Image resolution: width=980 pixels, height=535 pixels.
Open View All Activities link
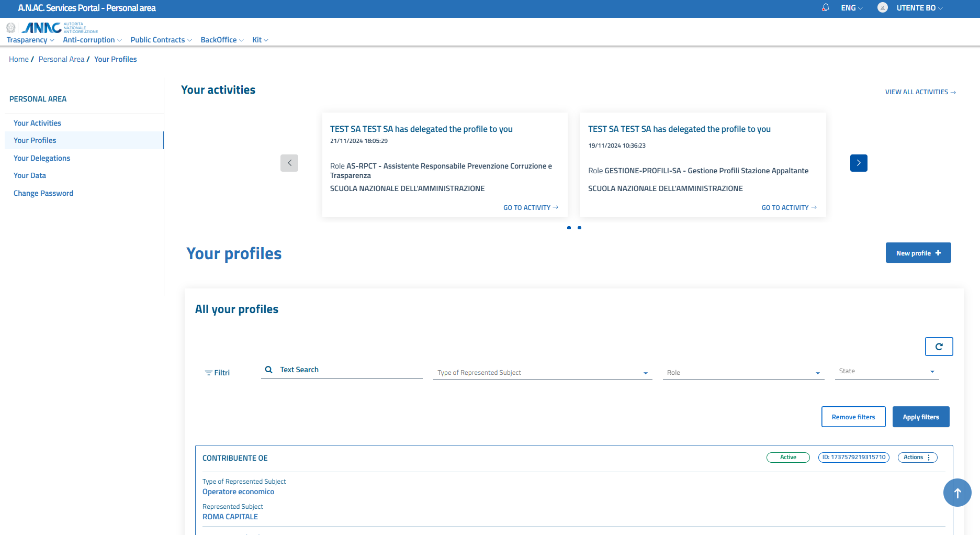(920, 92)
